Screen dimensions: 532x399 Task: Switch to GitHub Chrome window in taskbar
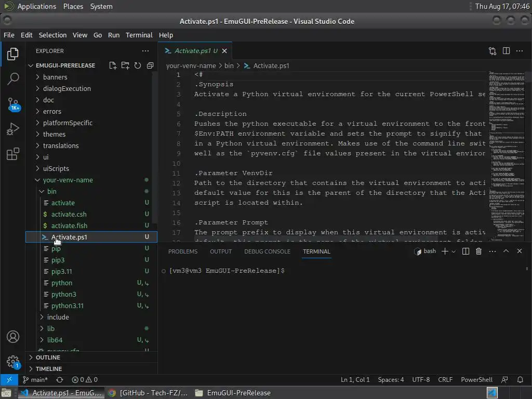coord(148,393)
